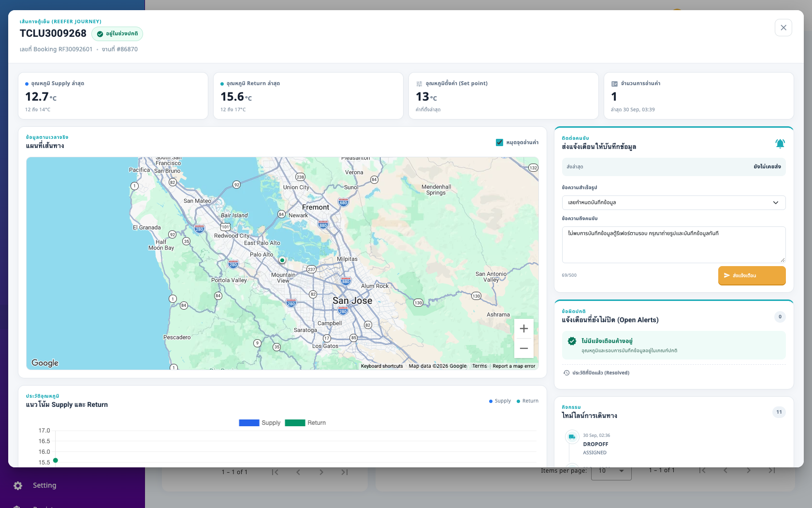Click the history clock icon beside Resolved
Image resolution: width=812 pixels, height=508 pixels.
tap(566, 373)
